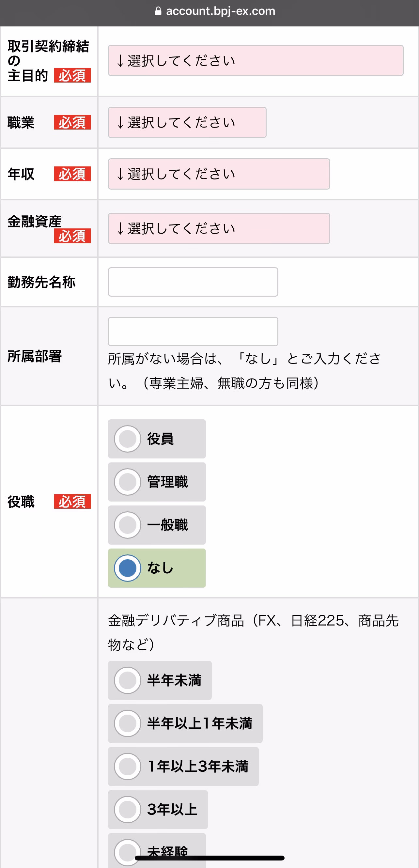Expand the 職業 selection dropdown
This screenshot has height=868, width=419.
(187, 122)
